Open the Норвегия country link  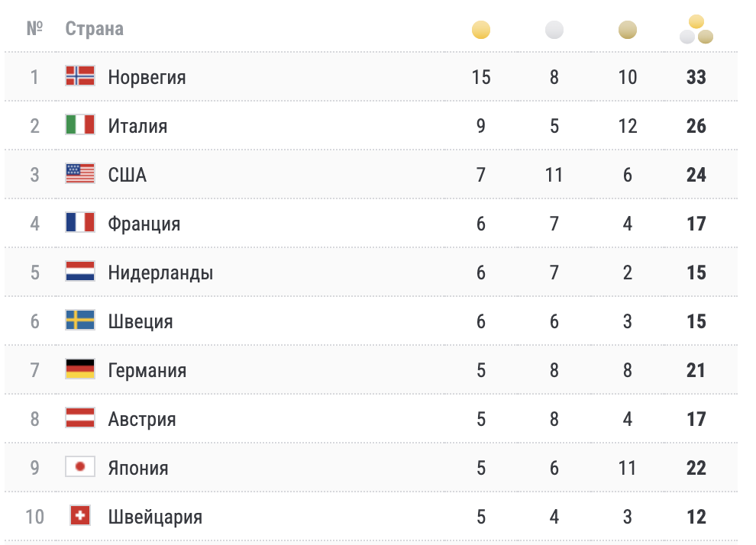[x=147, y=77]
